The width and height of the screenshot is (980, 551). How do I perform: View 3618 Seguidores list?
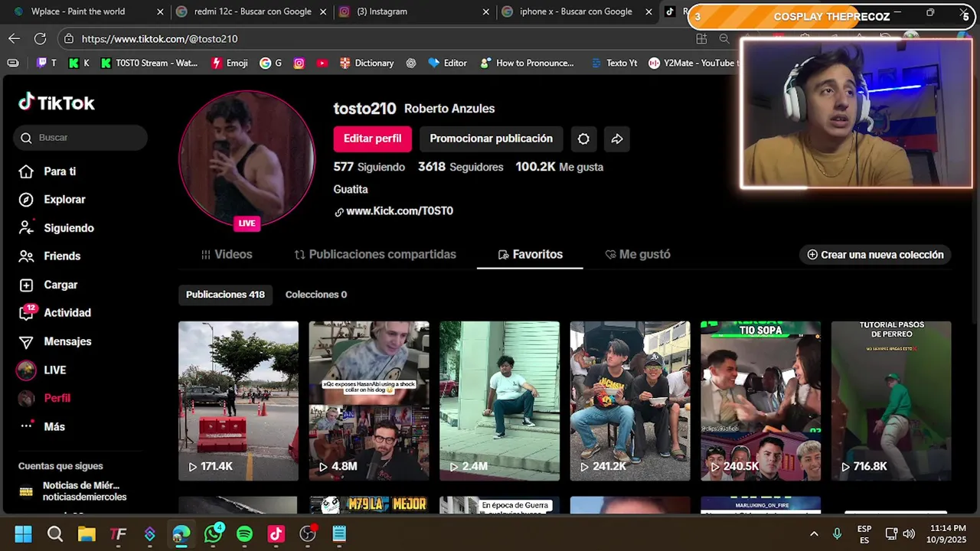coord(461,167)
